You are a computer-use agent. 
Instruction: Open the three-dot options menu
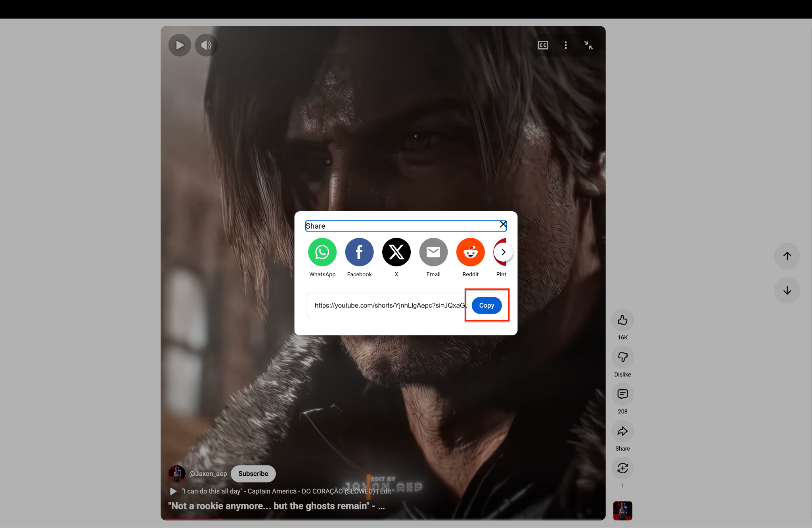pos(565,45)
